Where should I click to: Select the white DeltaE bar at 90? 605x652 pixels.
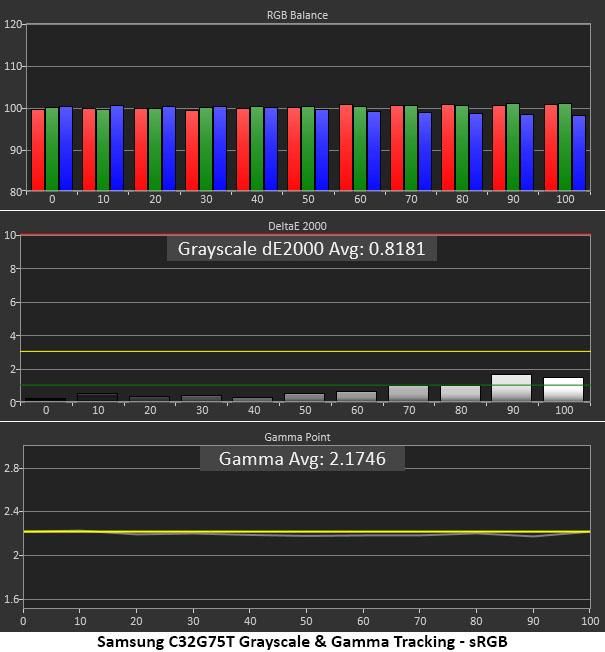[x=511, y=388]
